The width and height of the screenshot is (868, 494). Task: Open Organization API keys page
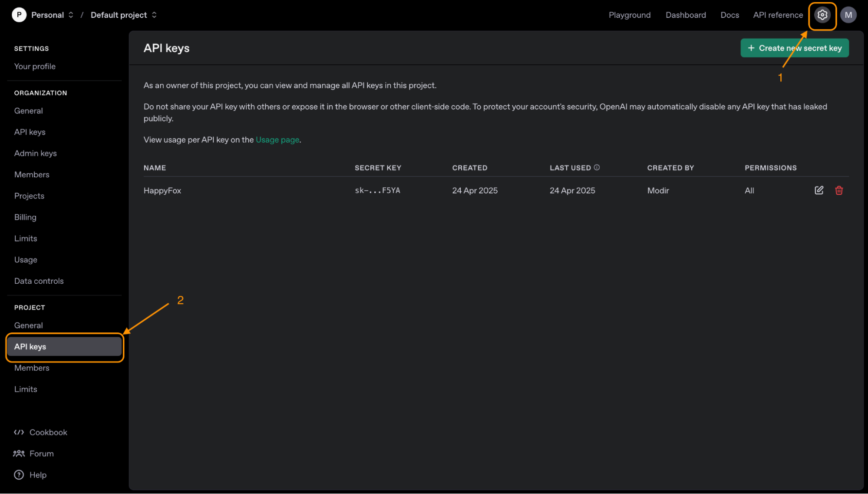(x=30, y=132)
